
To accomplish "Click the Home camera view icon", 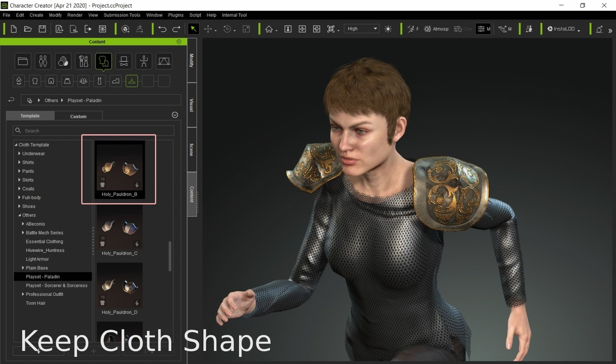I will pyautogui.click(x=269, y=29).
